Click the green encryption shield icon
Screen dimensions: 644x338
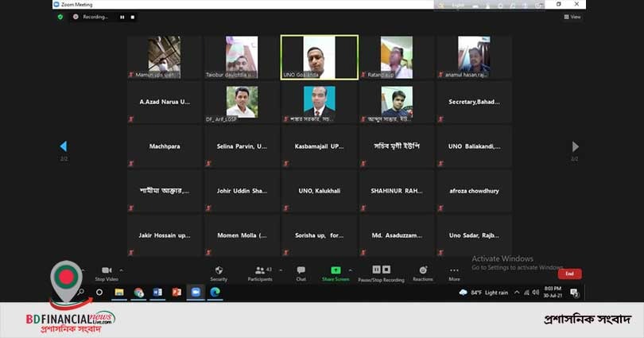60,16
